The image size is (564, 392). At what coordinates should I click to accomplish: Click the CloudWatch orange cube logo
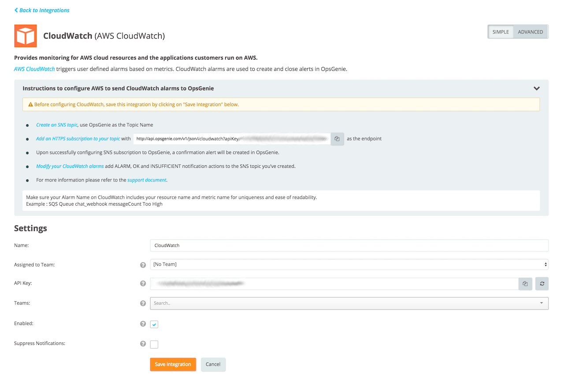26,36
